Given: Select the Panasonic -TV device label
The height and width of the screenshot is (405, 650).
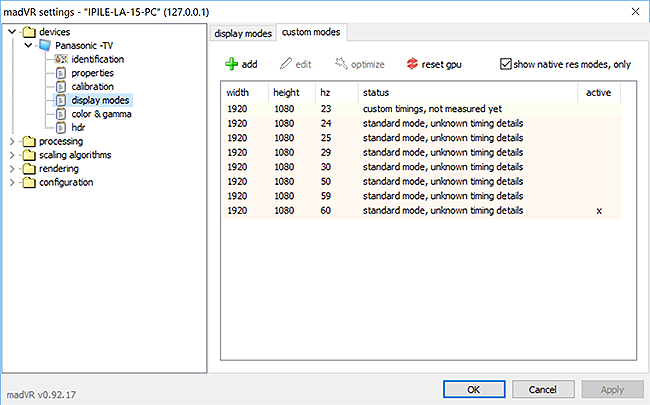Looking at the screenshot, I should point(84,46).
